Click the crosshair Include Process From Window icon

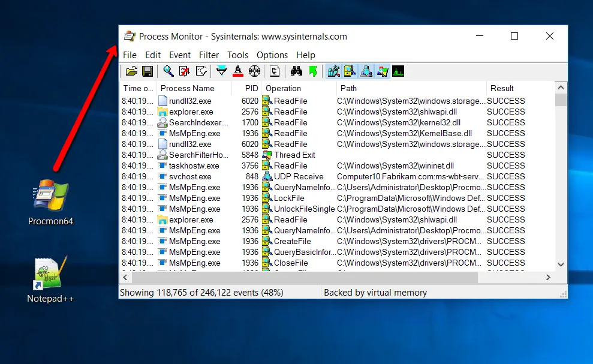tap(254, 71)
